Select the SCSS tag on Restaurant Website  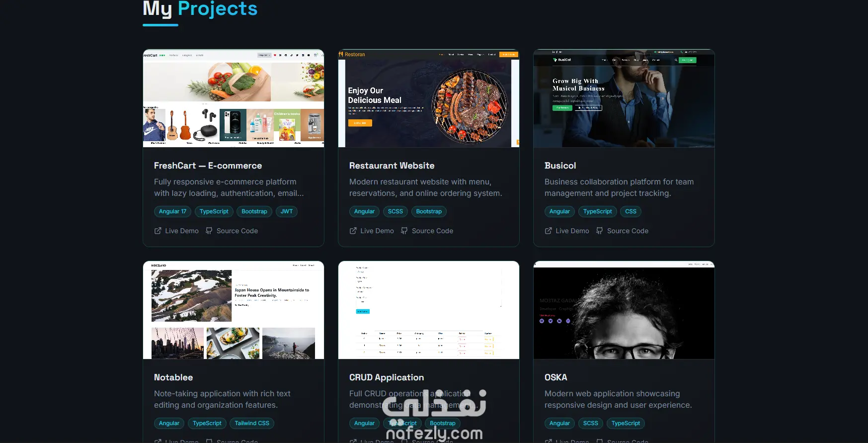tap(395, 211)
